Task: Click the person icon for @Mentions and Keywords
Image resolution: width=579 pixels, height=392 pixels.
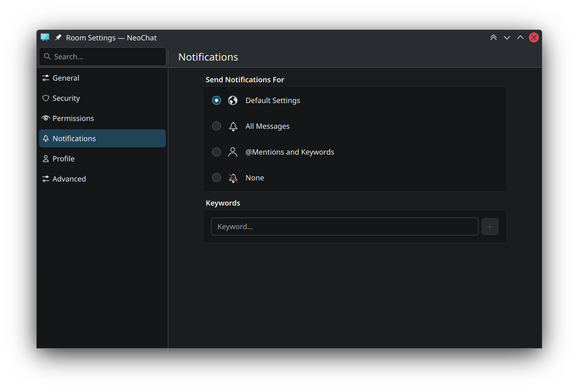Action: 232,152
